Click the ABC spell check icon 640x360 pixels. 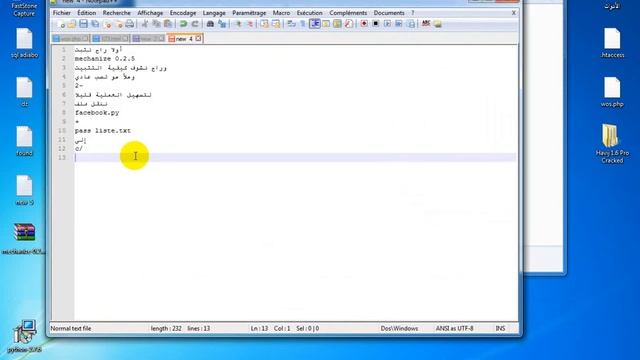(426, 23)
